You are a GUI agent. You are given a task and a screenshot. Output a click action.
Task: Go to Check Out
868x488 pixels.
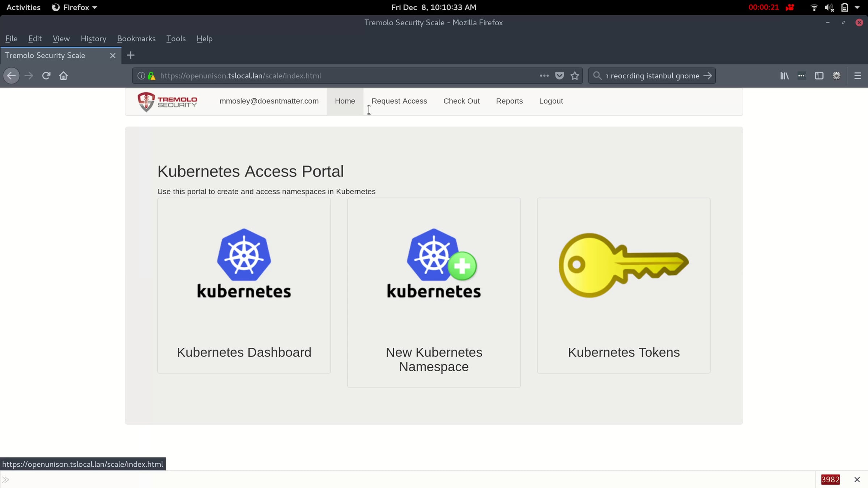click(x=461, y=101)
